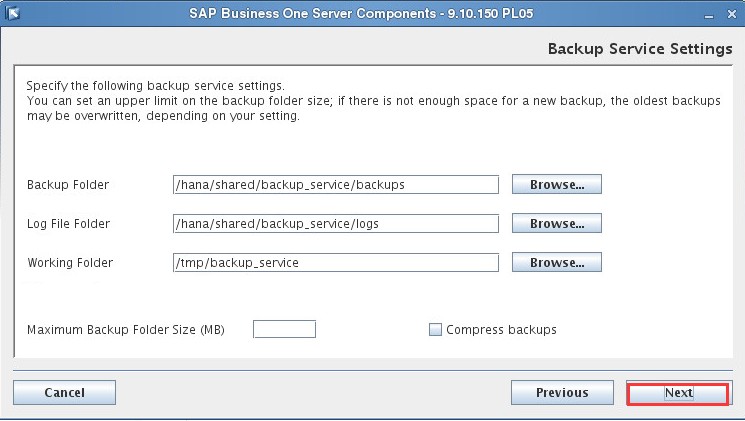Screen dimensions: 745x421
Task: Browse for the Log File Folder
Action: pos(557,223)
